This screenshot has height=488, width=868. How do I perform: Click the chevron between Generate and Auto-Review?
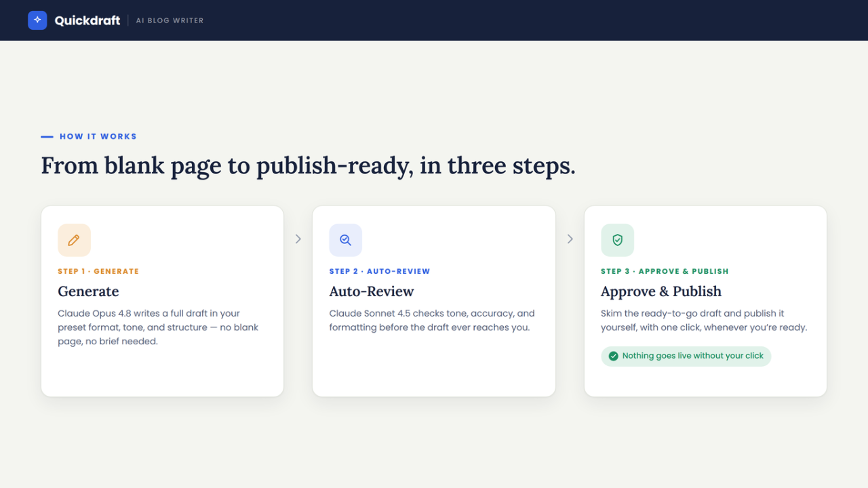[298, 239]
